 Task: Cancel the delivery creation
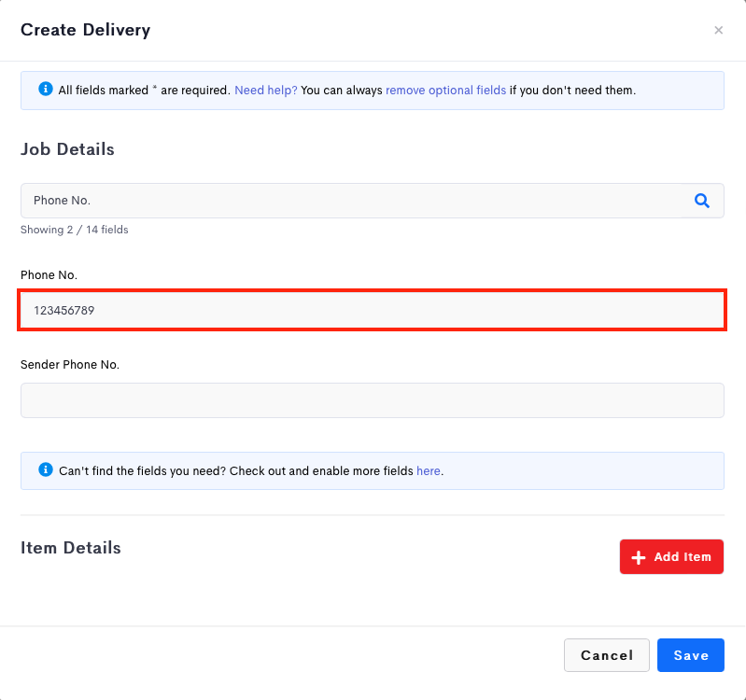pos(607,655)
